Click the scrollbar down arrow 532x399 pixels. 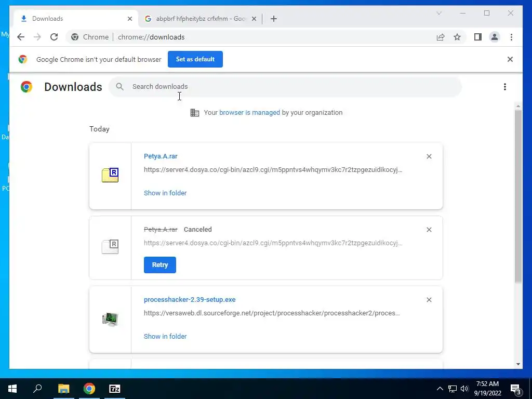coord(518,364)
